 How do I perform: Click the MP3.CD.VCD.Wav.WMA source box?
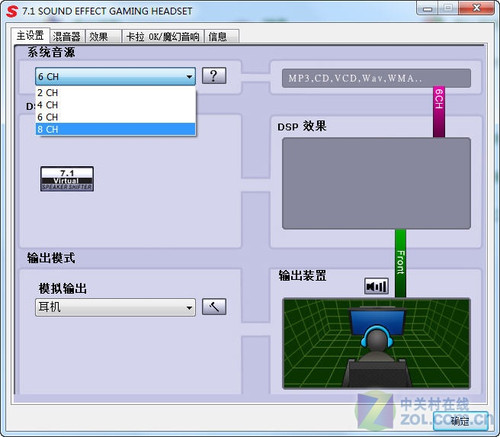[376, 78]
